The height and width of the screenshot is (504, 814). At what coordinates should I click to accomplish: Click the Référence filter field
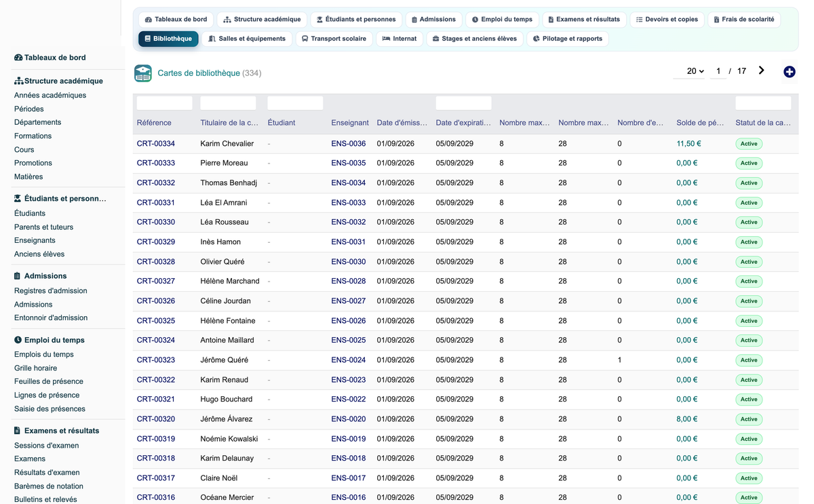click(164, 103)
